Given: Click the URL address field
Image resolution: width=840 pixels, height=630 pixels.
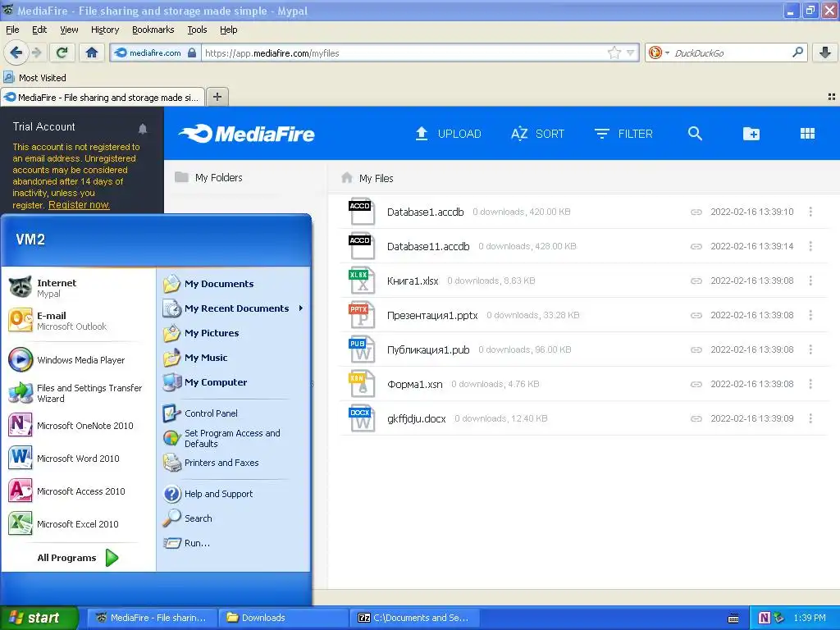Looking at the screenshot, I should pos(405,52).
